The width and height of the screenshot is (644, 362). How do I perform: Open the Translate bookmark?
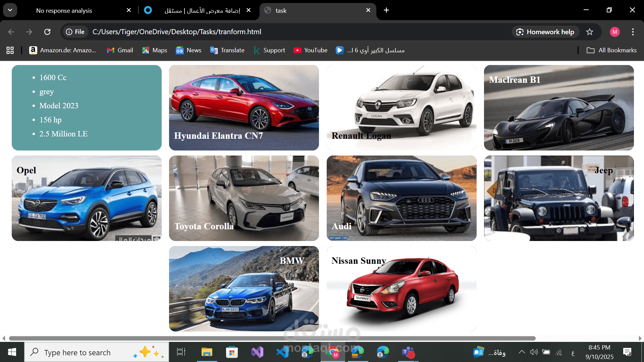[227, 50]
